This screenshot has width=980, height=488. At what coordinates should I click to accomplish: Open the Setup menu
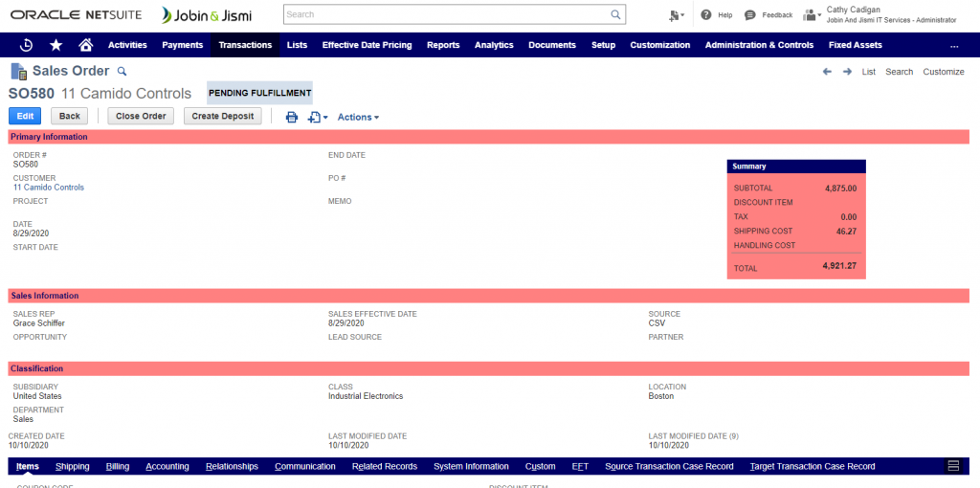pyautogui.click(x=603, y=45)
